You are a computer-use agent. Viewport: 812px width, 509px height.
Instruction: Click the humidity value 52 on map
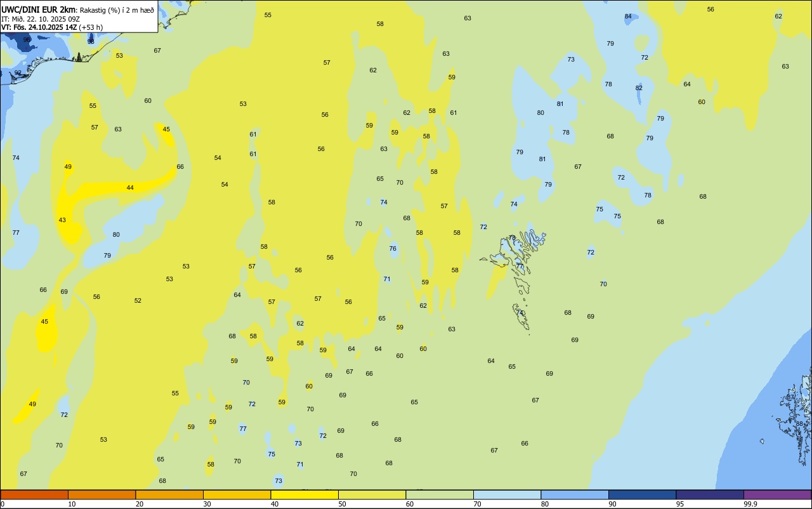tap(138, 301)
